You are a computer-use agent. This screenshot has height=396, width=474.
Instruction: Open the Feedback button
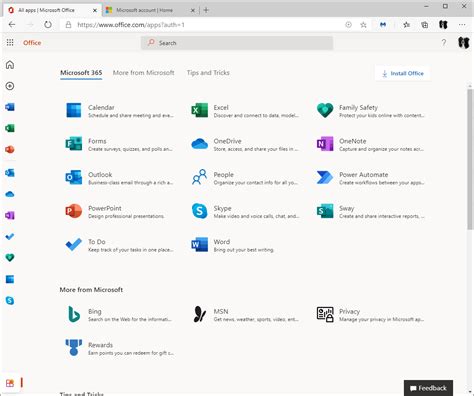[428, 388]
